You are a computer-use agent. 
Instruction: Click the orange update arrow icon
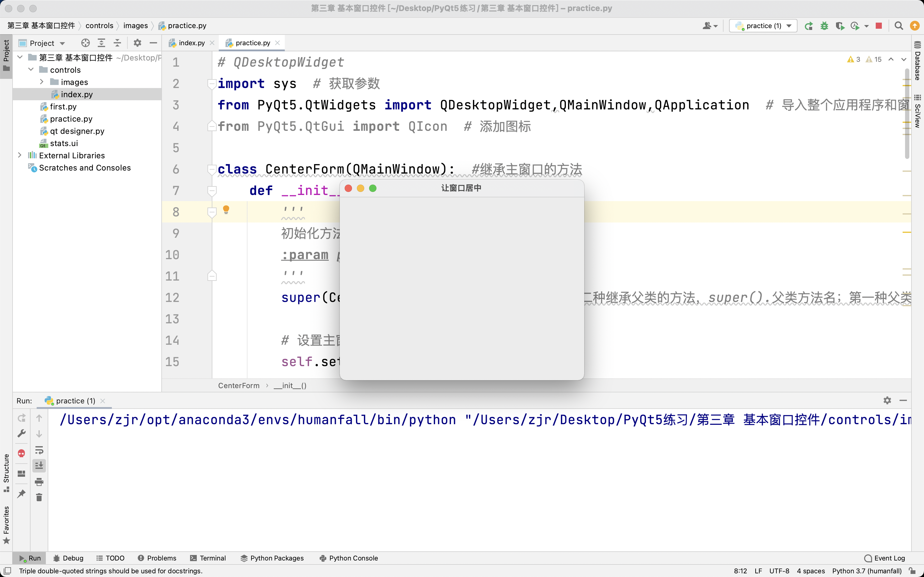pyautogui.click(x=915, y=26)
